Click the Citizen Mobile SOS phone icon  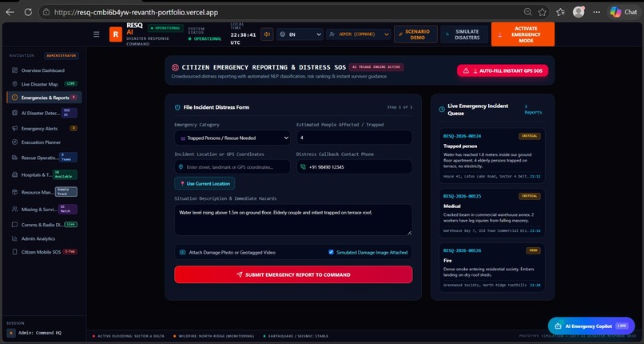point(15,252)
